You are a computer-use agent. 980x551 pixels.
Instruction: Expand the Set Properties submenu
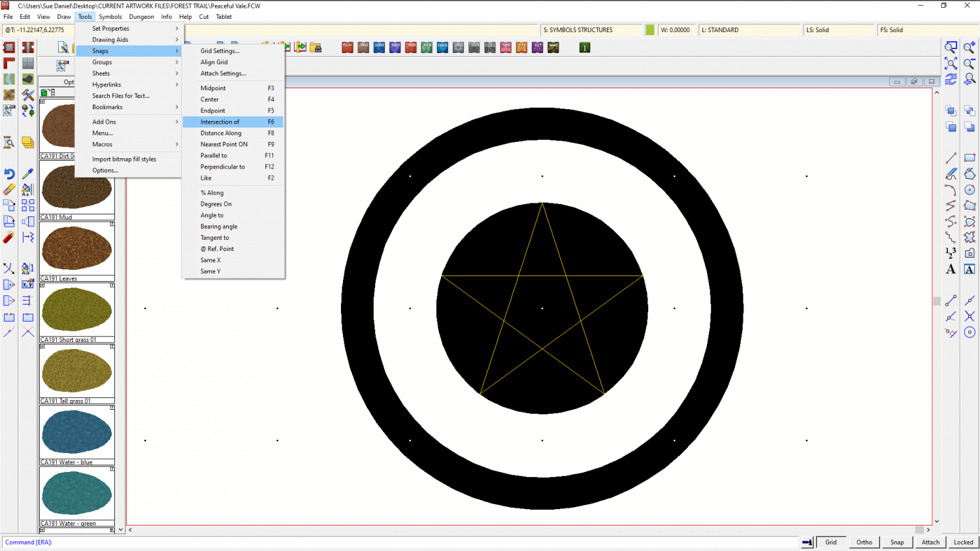[128, 29]
